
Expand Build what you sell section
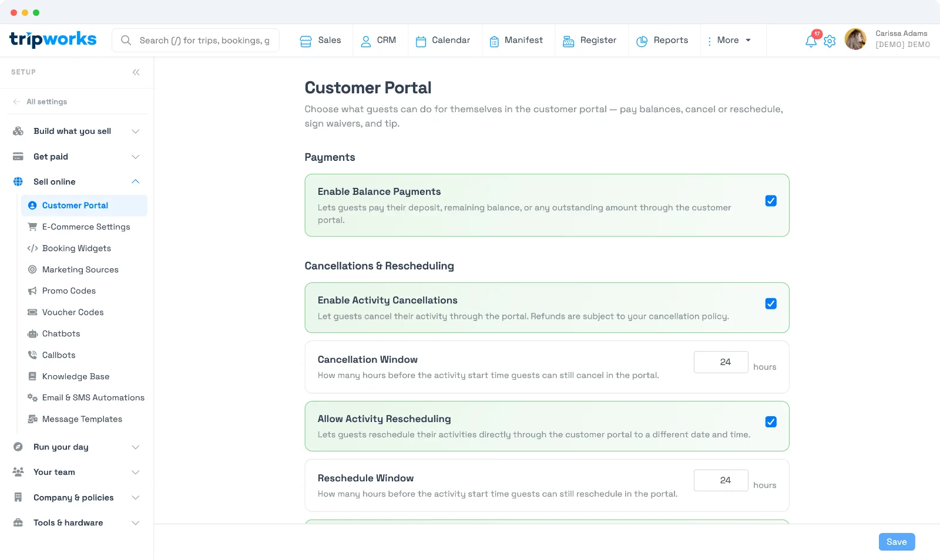[136, 131]
